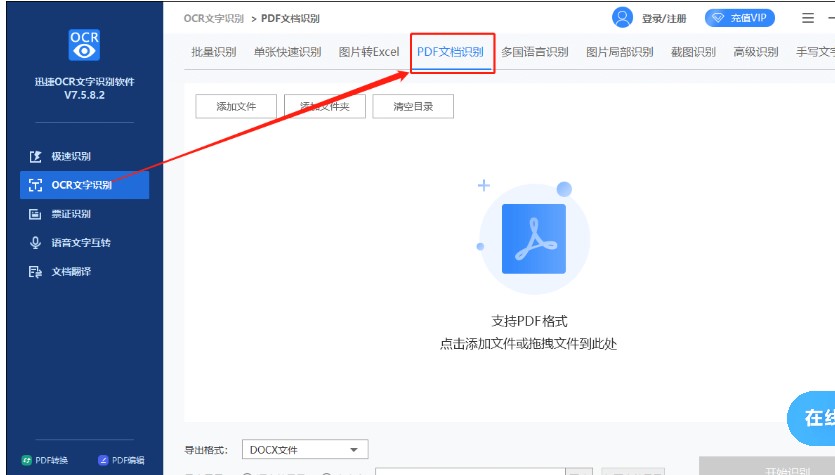835x475 pixels.
Task: Click the 充值VIP button
Action: pos(740,18)
